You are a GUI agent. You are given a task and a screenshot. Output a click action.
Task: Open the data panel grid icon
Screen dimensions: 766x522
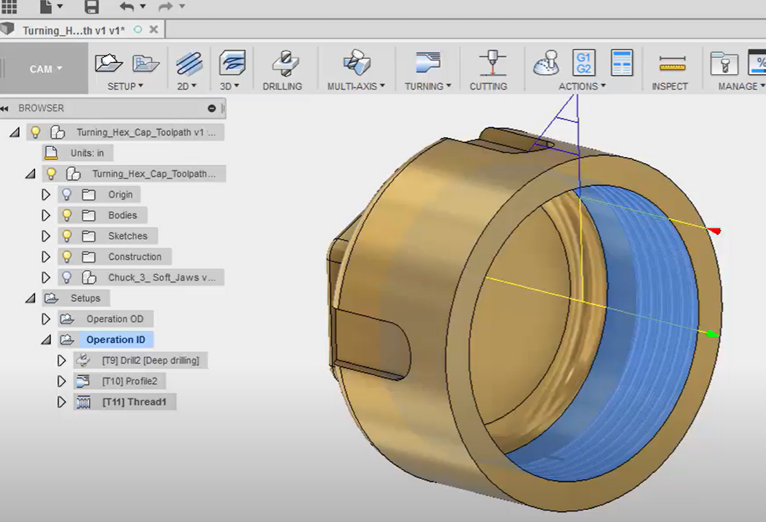pos(9,6)
